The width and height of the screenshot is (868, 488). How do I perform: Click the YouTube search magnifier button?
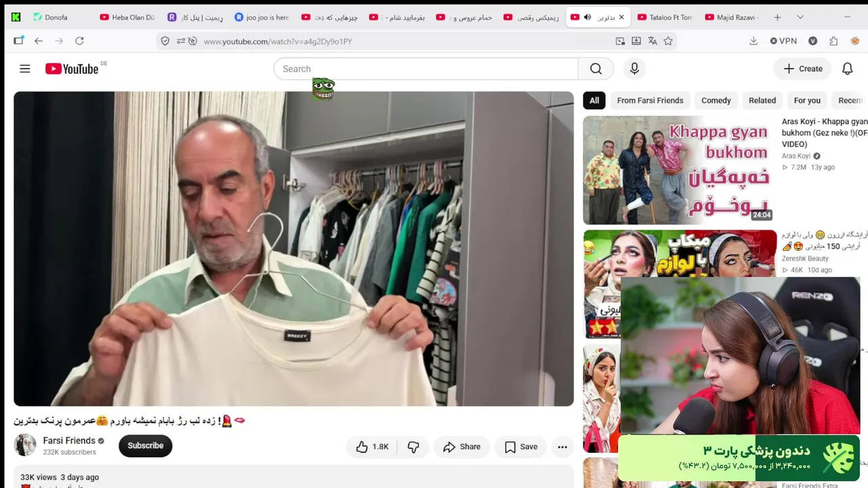point(595,68)
